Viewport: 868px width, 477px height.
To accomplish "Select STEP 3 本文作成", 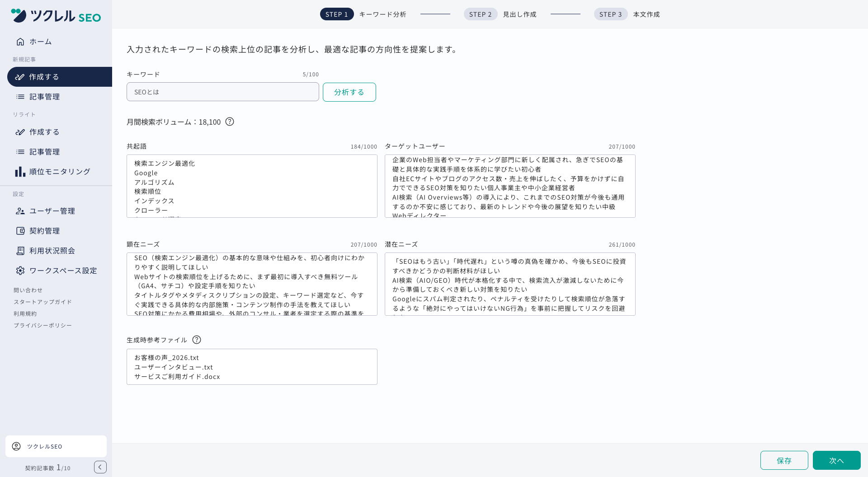I will 627,14.
